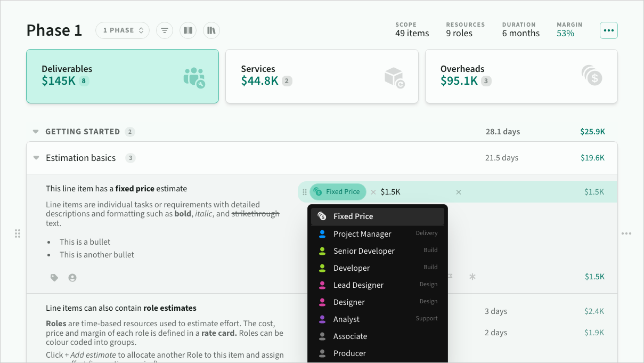Click the asterisk icon in line item footer
Screen dimensions: 644x363
[x=472, y=277]
